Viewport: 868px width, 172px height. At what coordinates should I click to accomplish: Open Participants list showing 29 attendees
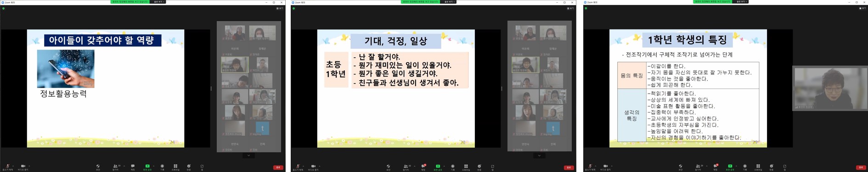pos(698,167)
